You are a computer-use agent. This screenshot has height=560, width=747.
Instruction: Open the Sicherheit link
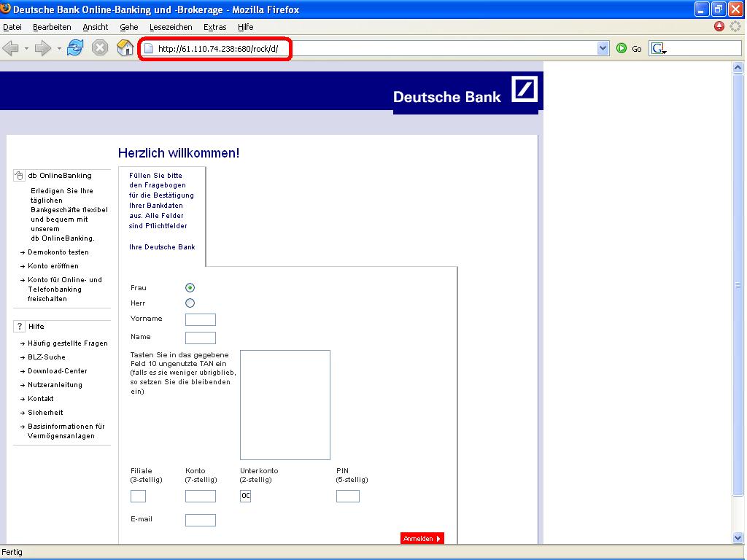(45, 413)
